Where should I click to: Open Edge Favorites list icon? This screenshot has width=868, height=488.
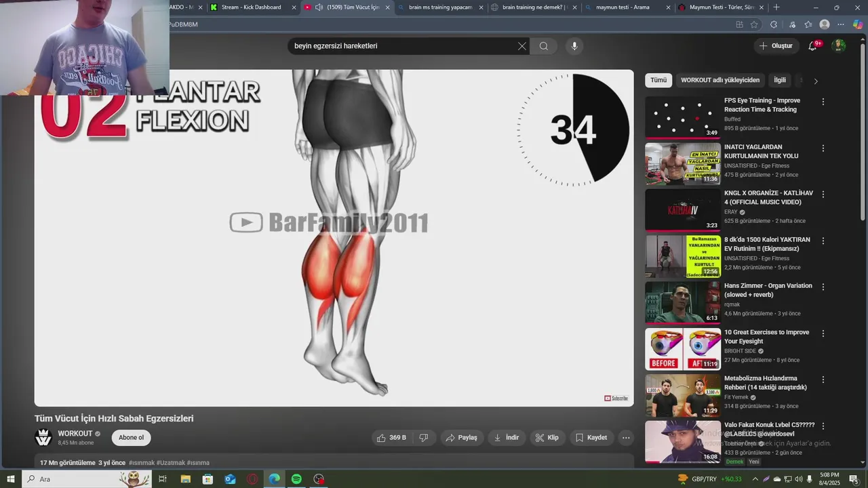click(x=808, y=24)
